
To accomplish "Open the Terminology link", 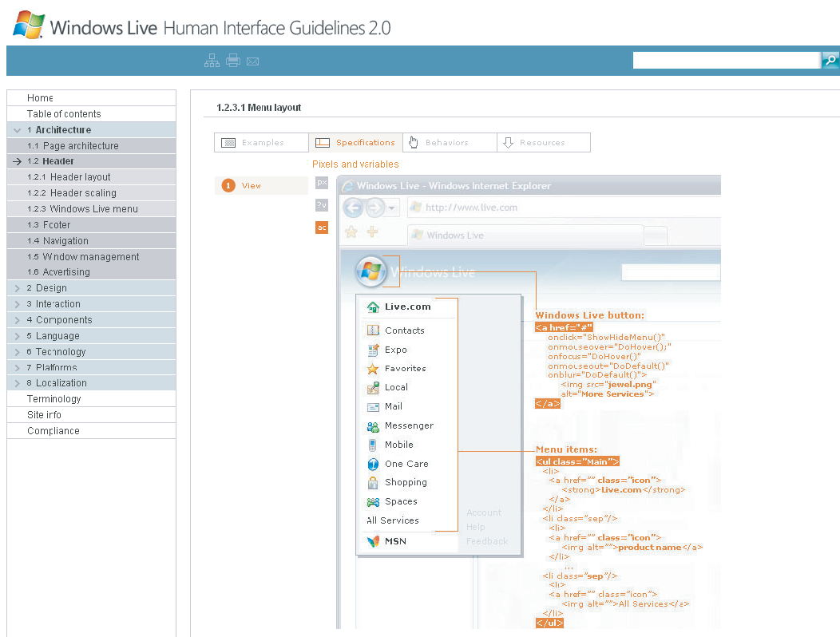I will 92,399.
